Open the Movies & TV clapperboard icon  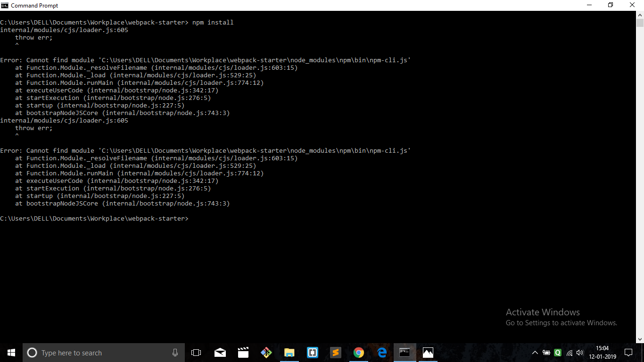(x=243, y=353)
